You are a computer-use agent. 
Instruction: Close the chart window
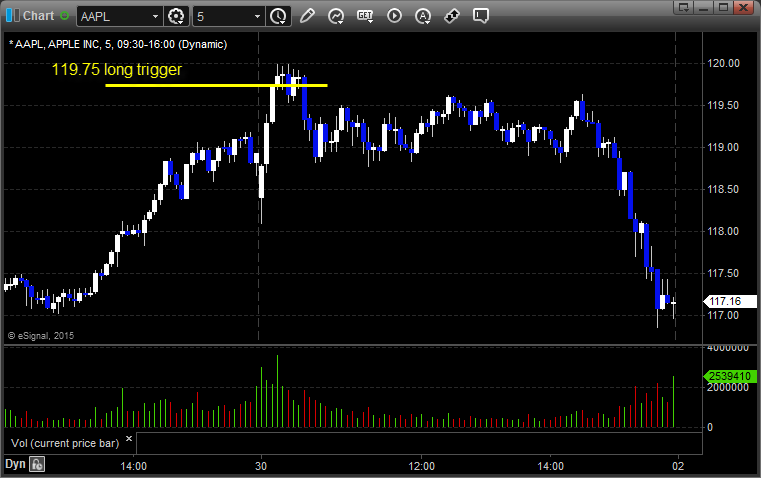[x=743, y=7]
